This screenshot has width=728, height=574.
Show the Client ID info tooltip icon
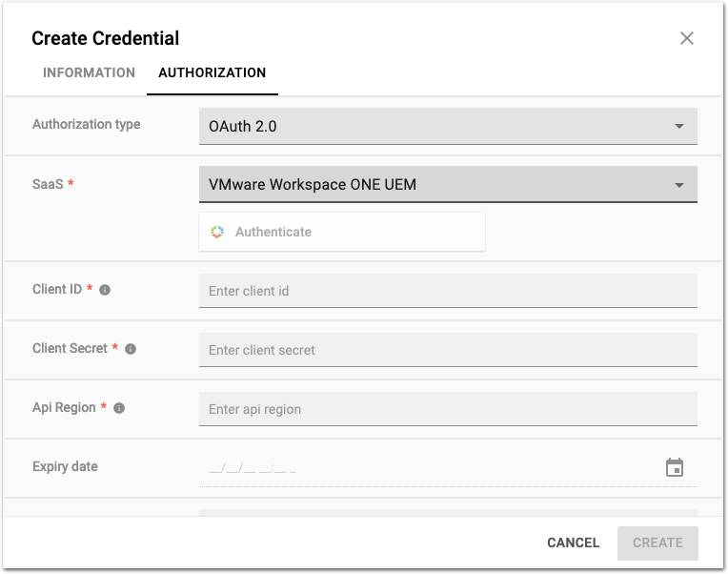click(x=105, y=290)
